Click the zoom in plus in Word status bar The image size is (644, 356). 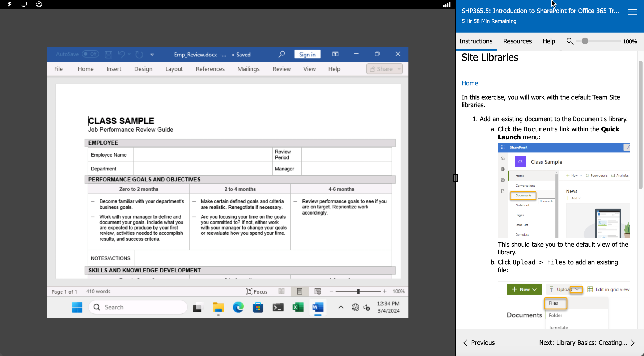tap(384, 291)
